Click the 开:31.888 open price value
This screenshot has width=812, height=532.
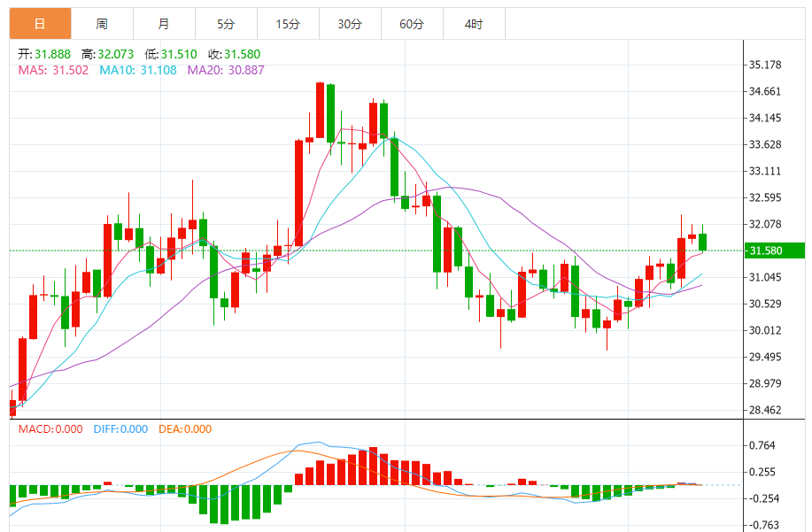tap(44, 54)
